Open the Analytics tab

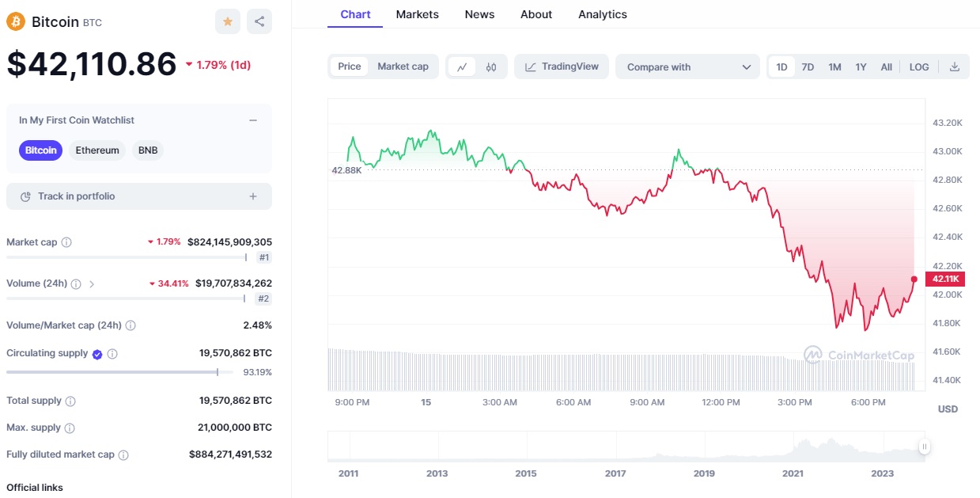603,14
